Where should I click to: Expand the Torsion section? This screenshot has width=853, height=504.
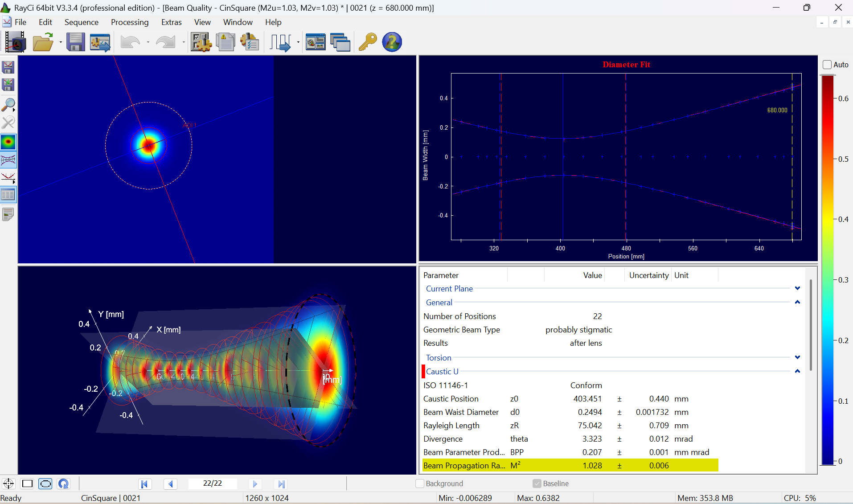(x=797, y=357)
